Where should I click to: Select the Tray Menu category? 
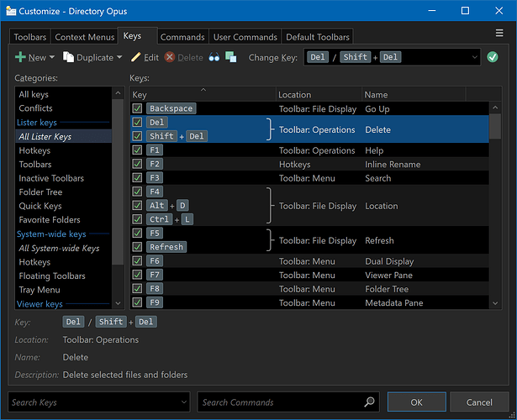(63, 290)
